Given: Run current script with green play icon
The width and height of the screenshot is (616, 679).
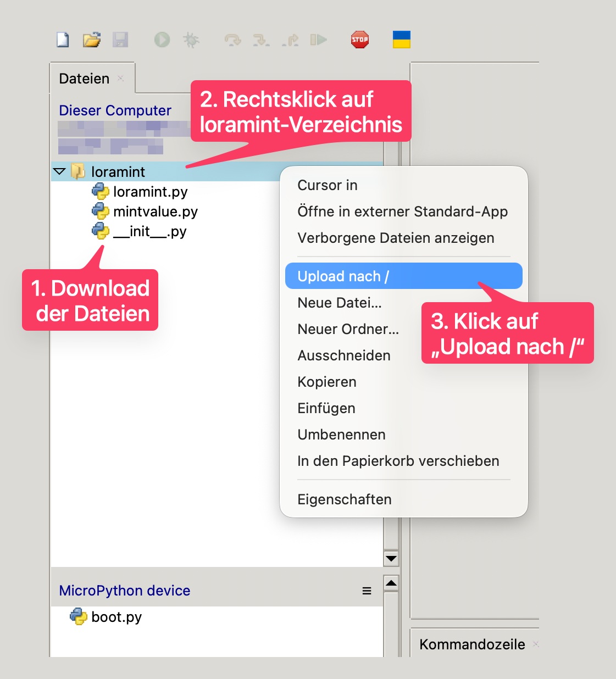Looking at the screenshot, I should 162,40.
